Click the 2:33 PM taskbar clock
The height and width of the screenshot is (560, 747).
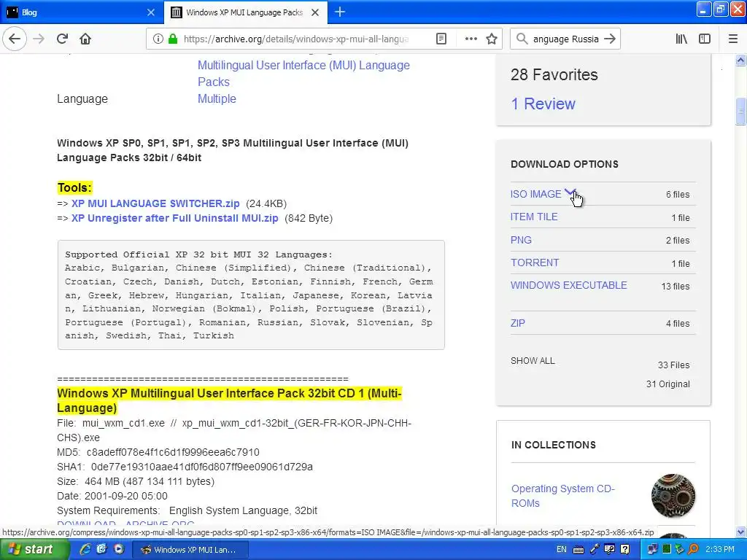tap(720, 550)
